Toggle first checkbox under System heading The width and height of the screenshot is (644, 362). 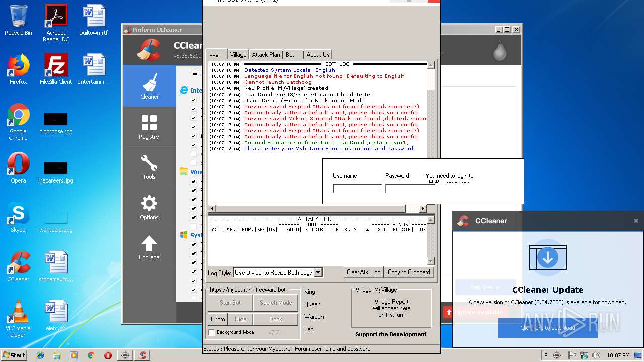tap(194, 244)
